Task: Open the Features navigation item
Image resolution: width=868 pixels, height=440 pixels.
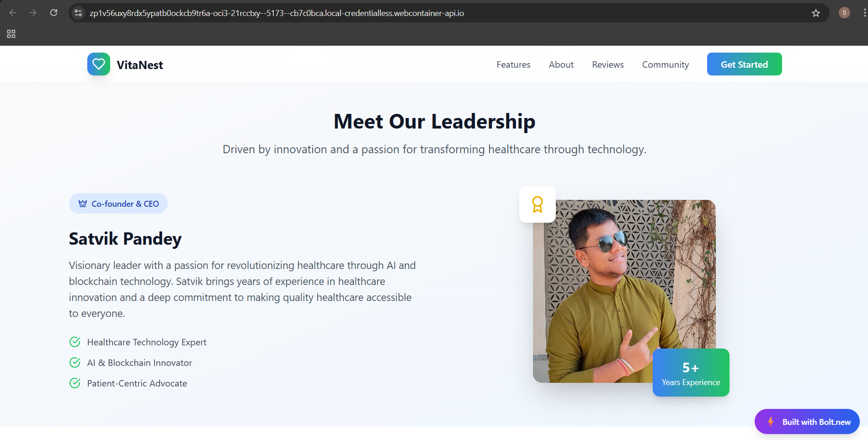Action: tap(513, 64)
